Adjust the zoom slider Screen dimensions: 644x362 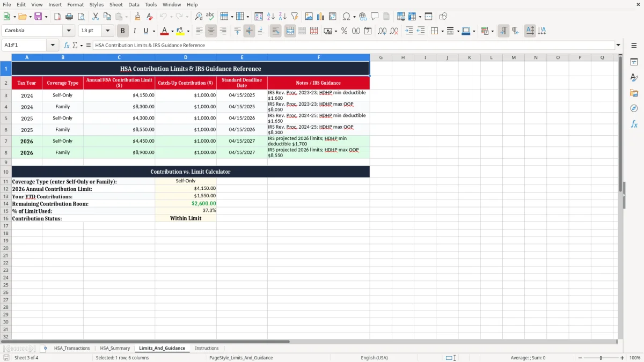[x=601, y=358]
